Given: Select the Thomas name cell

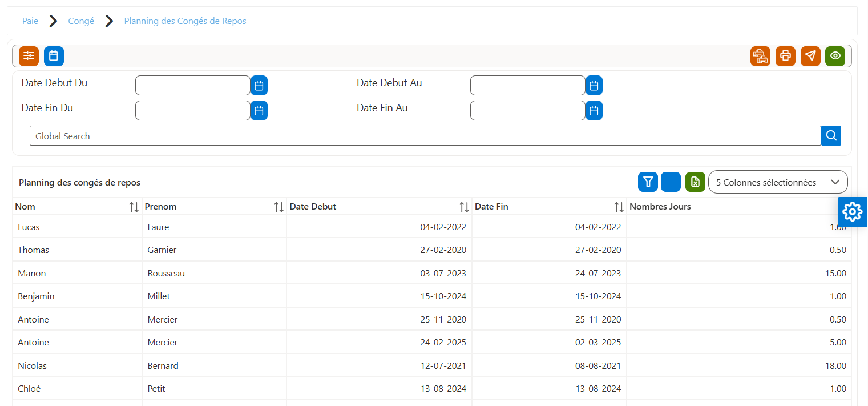Looking at the screenshot, I should point(77,250).
